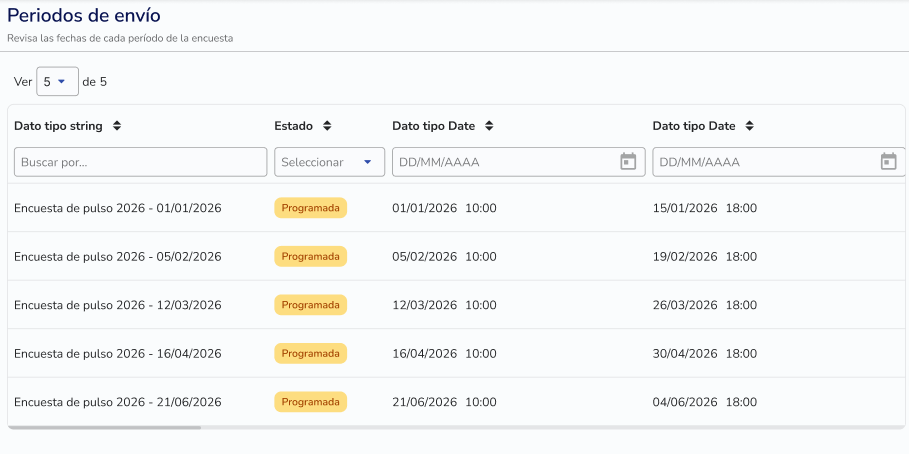This screenshot has width=909, height=454.
Task: Expand the Estado Seleccionar filter dropdown
Action: click(x=329, y=162)
